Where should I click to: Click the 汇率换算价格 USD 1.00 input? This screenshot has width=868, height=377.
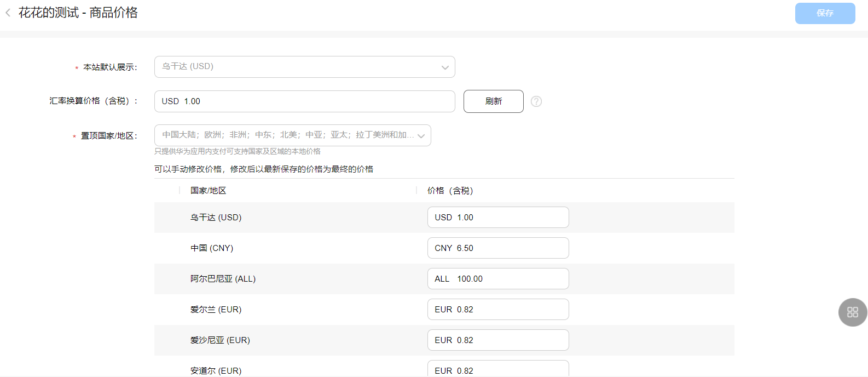tap(305, 101)
